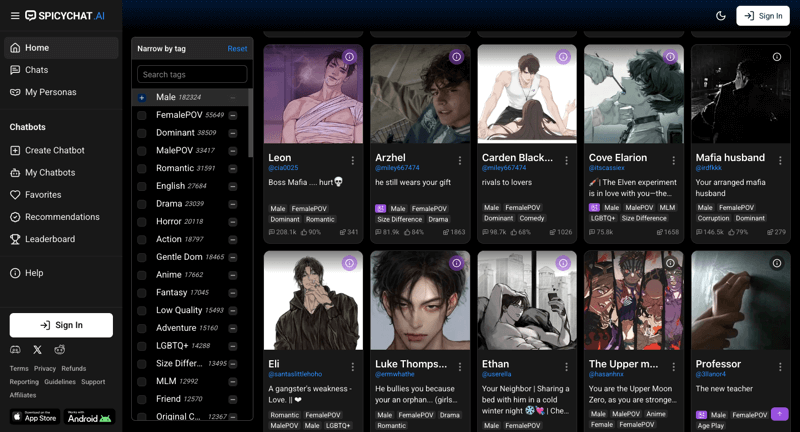Click Reset in Narrow by tag panel
This screenshot has width=800, height=432.
click(x=237, y=49)
